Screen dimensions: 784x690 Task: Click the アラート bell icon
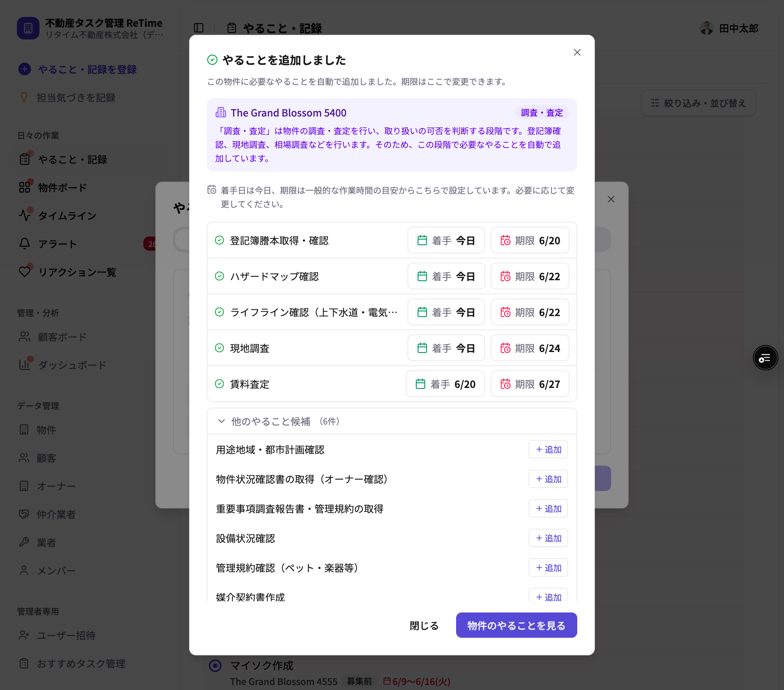point(25,244)
